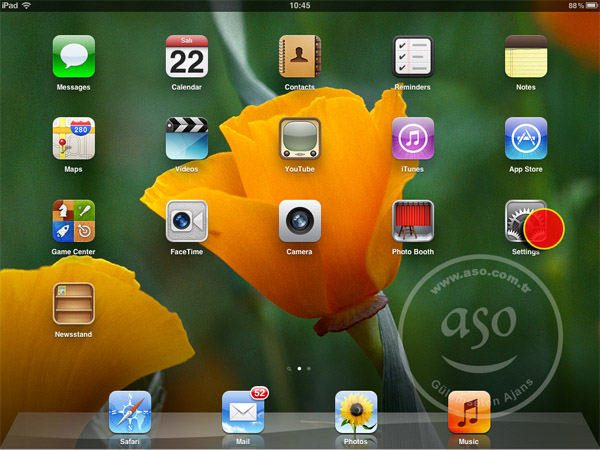Open the Notes app
This screenshot has height=450, width=600.
pyautogui.click(x=526, y=56)
